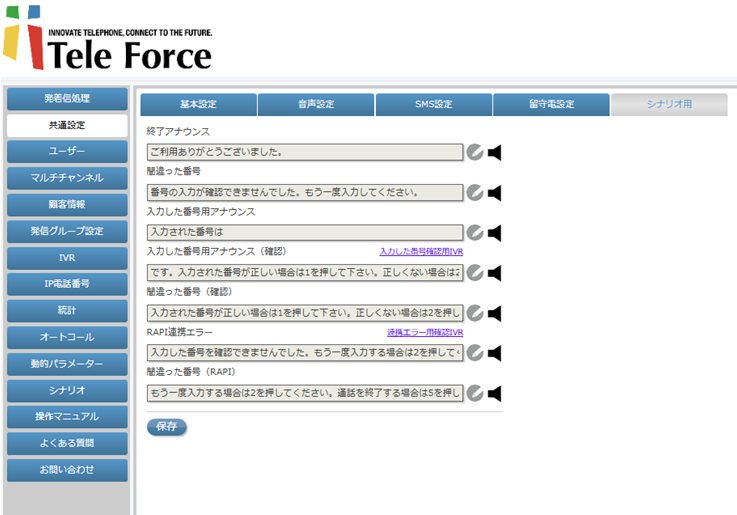
Task: Play the 終了アナウンス audio with the speaker icon
Action: click(x=494, y=153)
